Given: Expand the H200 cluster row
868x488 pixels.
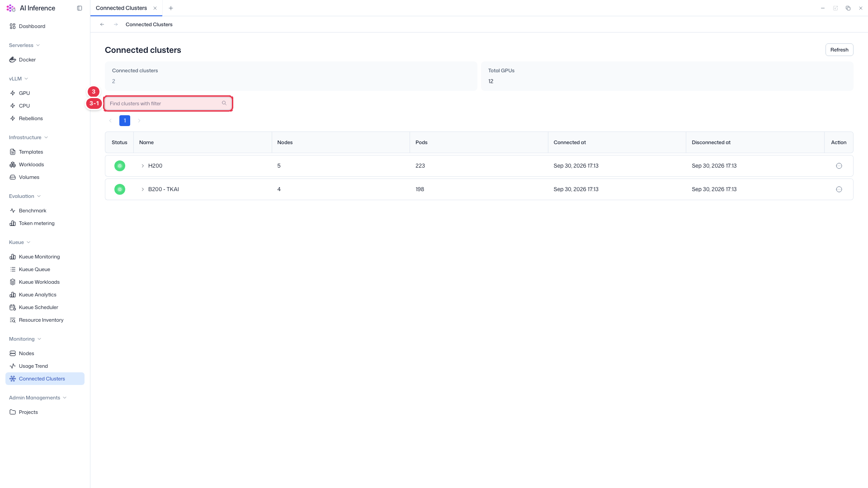Looking at the screenshot, I should coord(143,166).
